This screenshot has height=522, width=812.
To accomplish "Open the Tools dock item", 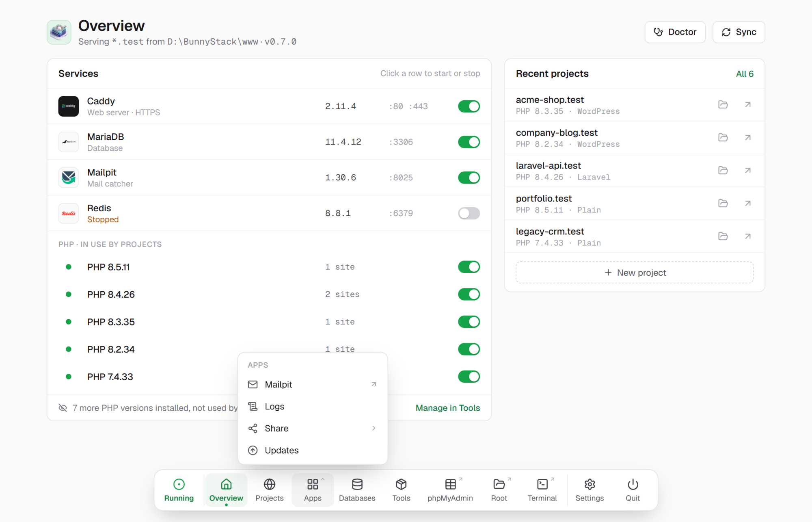I will [x=401, y=490].
